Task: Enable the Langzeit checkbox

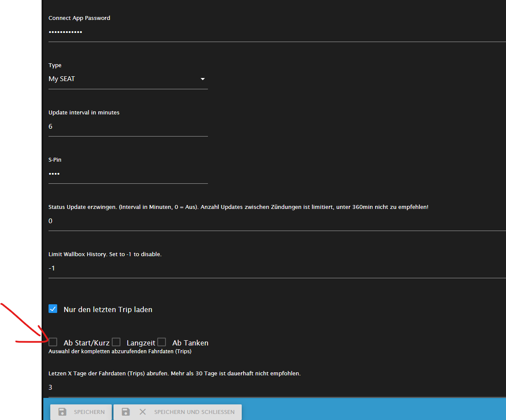Action: (x=116, y=342)
